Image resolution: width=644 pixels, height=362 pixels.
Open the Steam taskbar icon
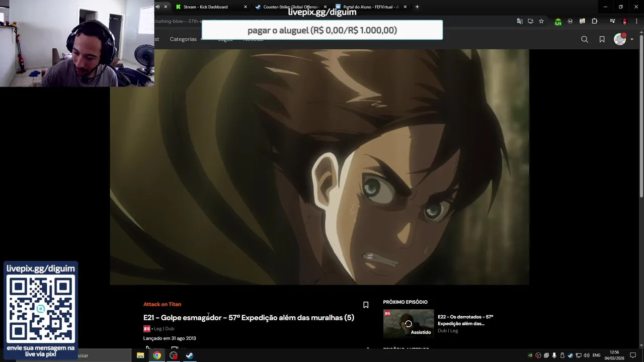coord(190,355)
